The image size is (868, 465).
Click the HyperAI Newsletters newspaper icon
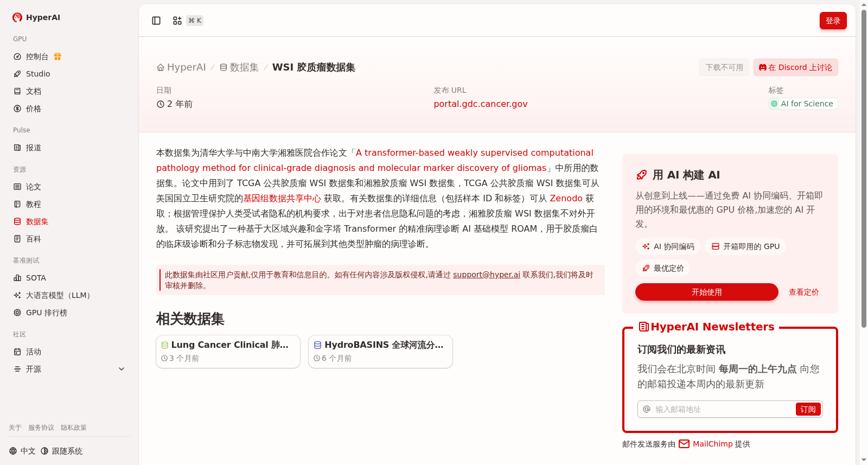pyautogui.click(x=644, y=327)
